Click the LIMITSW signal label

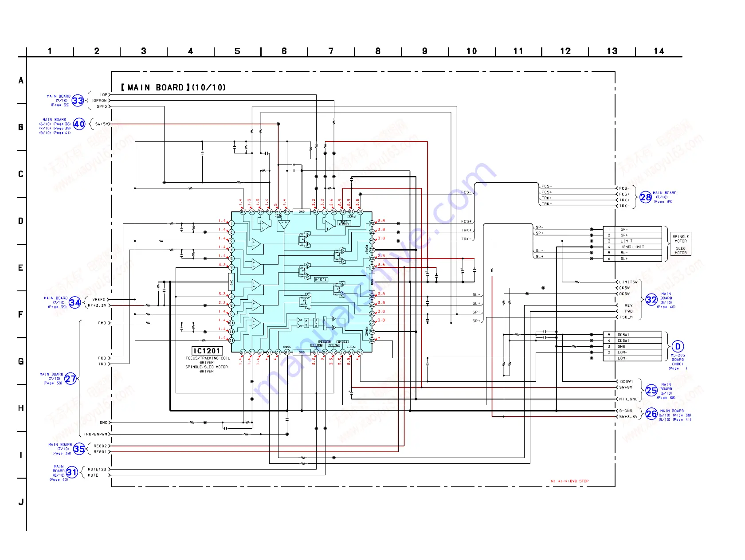628,282
